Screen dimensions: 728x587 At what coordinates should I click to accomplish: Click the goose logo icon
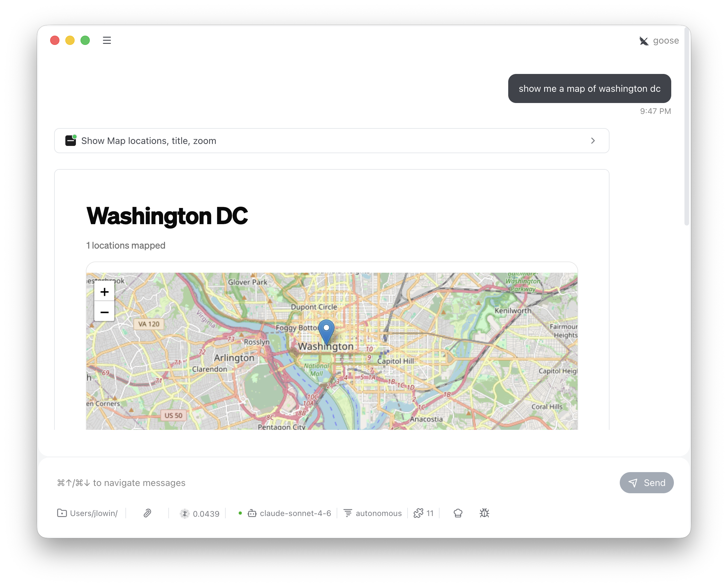tap(644, 41)
